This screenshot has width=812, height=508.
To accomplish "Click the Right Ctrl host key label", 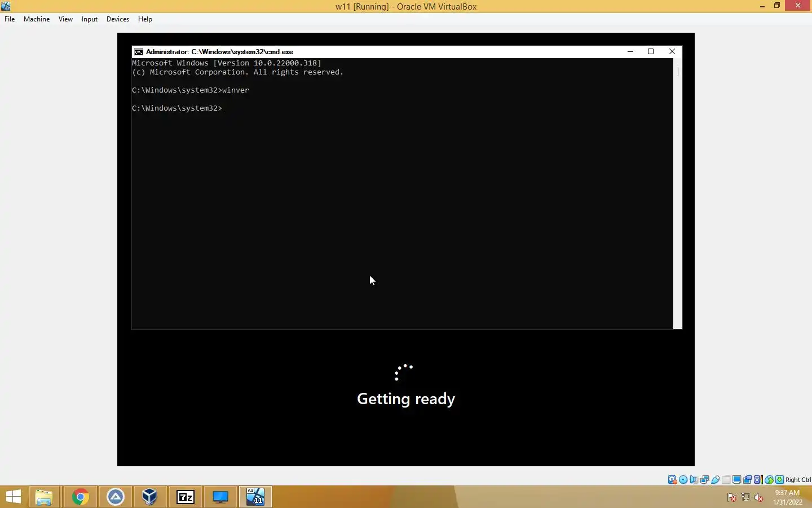I will (798, 480).
